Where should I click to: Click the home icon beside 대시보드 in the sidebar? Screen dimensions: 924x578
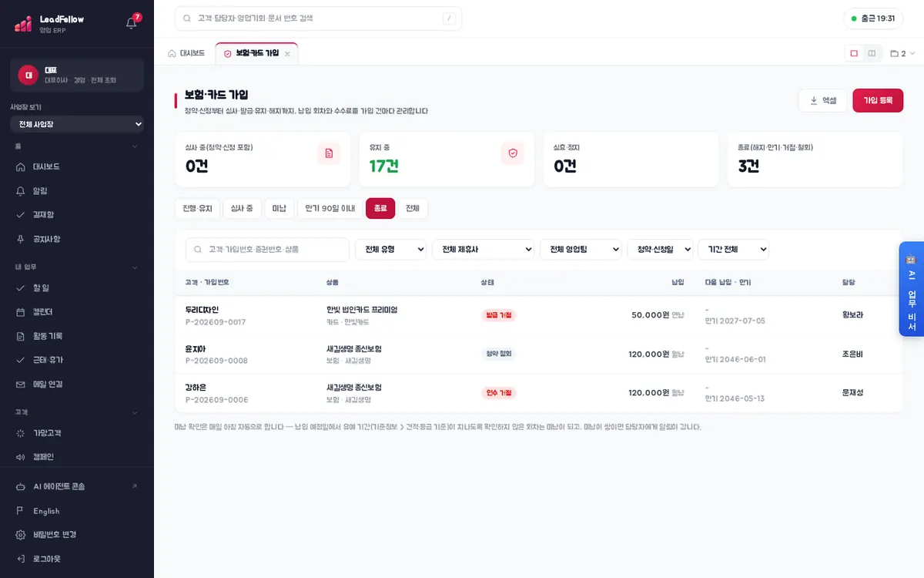[21, 166]
